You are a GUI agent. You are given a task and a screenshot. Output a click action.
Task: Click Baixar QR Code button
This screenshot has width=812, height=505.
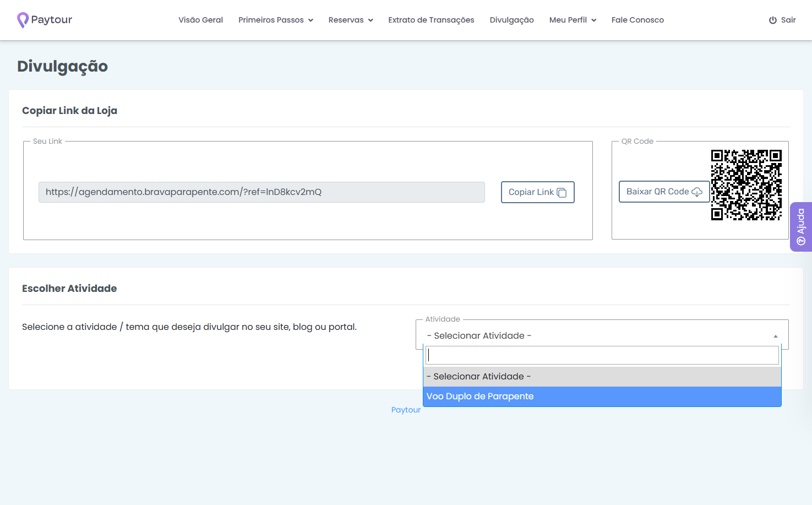[664, 192]
